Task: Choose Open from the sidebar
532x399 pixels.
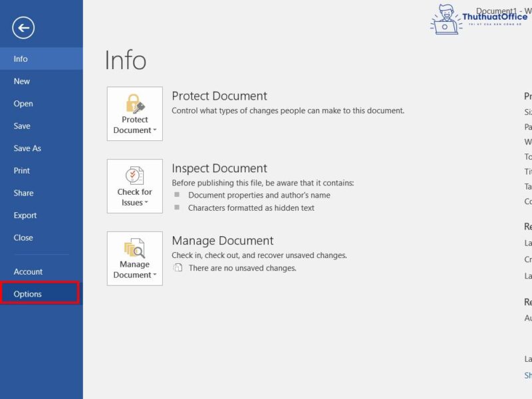Action: (23, 104)
